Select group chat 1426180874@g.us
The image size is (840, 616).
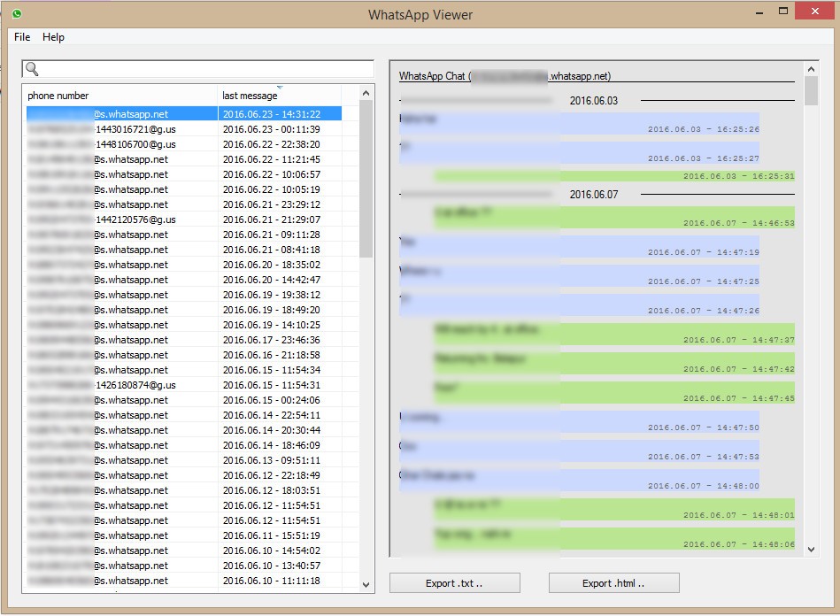pos(184,385)
